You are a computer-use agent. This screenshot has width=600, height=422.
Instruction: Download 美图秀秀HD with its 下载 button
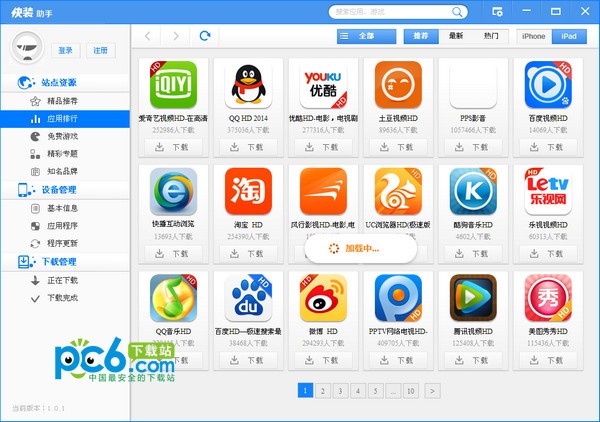548,360
